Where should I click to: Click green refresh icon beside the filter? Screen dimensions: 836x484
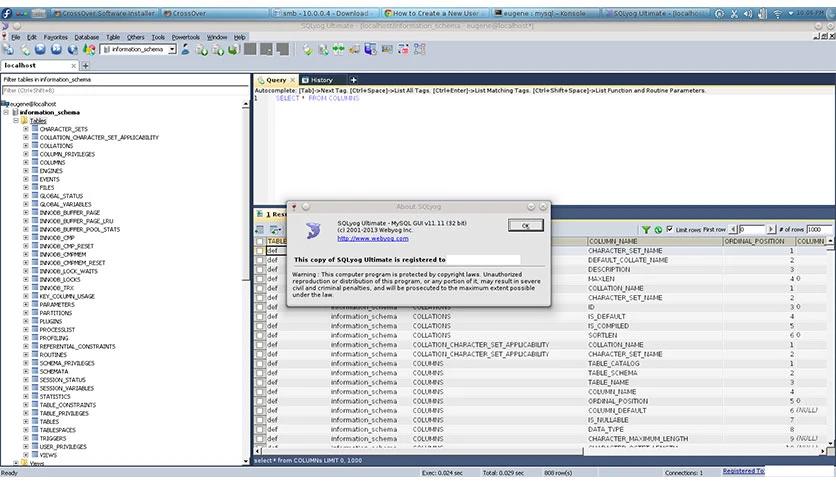click(658, 229)
